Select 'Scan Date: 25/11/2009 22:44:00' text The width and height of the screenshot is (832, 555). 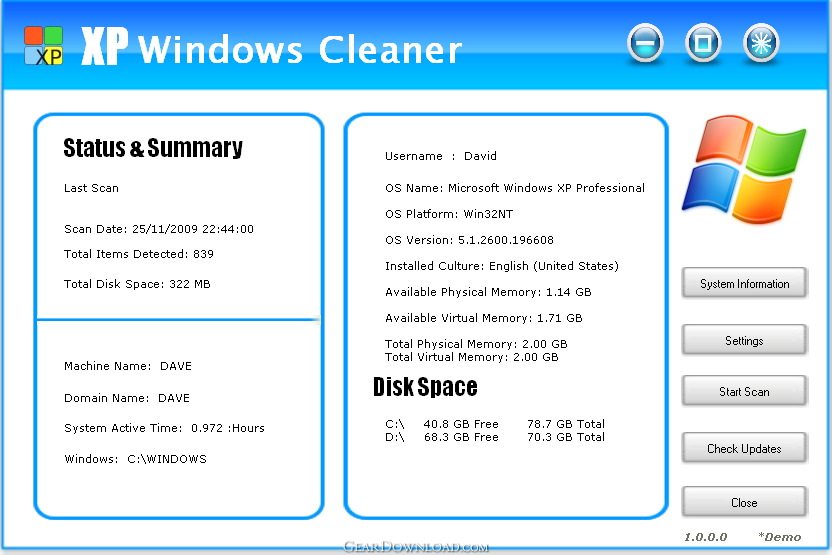click(x=159, y=229)
